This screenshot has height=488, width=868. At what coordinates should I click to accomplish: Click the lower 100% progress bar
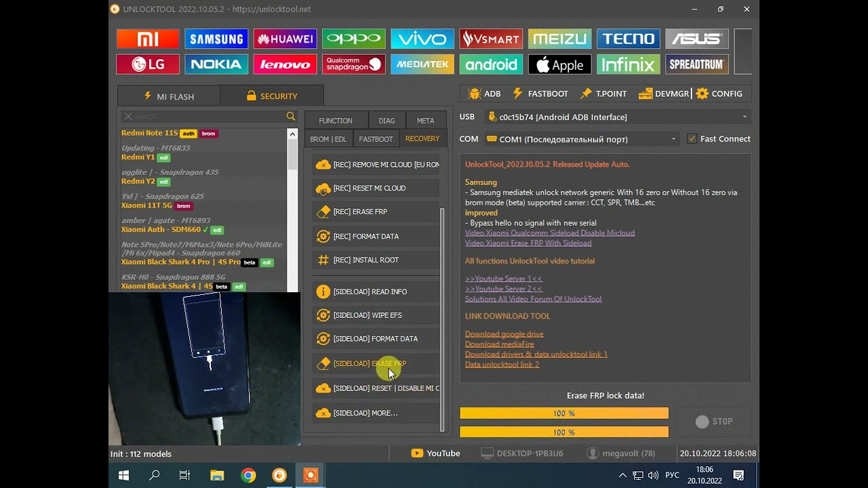click(564, 432)
